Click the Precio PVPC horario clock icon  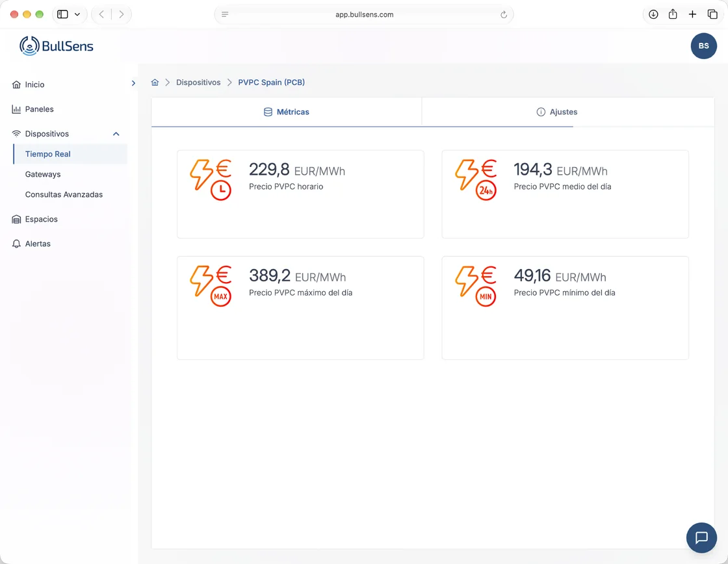[221, 190]
